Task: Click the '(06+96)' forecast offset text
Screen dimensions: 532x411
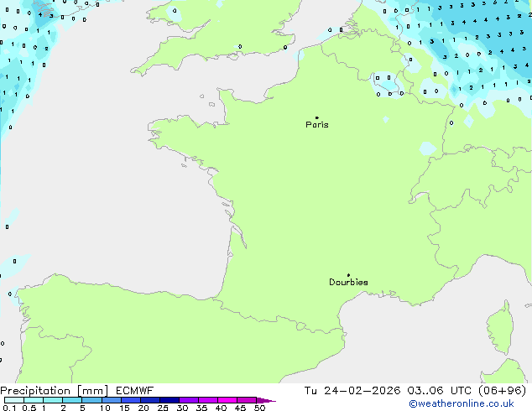Action: 503,391
